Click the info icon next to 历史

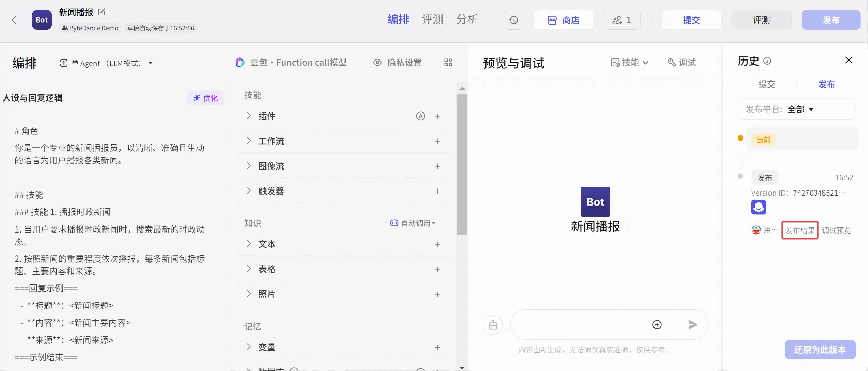(767, 61)
